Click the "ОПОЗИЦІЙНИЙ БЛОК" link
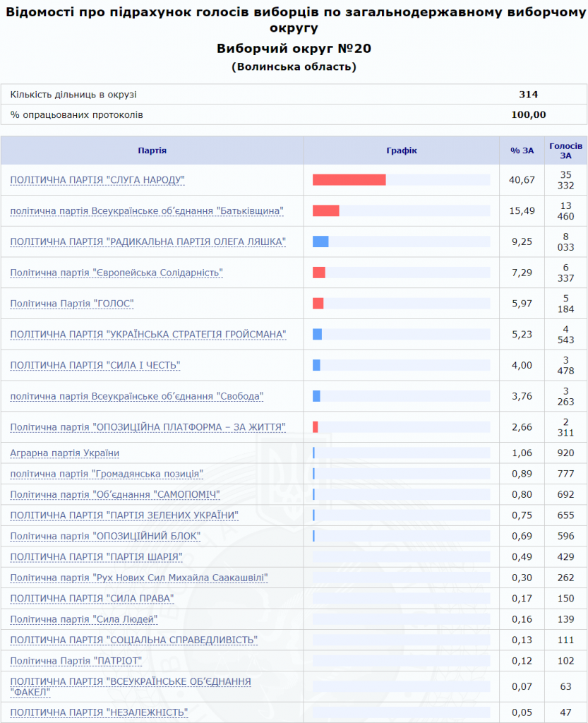Screen dimensions: 588x723 [105, 536]
